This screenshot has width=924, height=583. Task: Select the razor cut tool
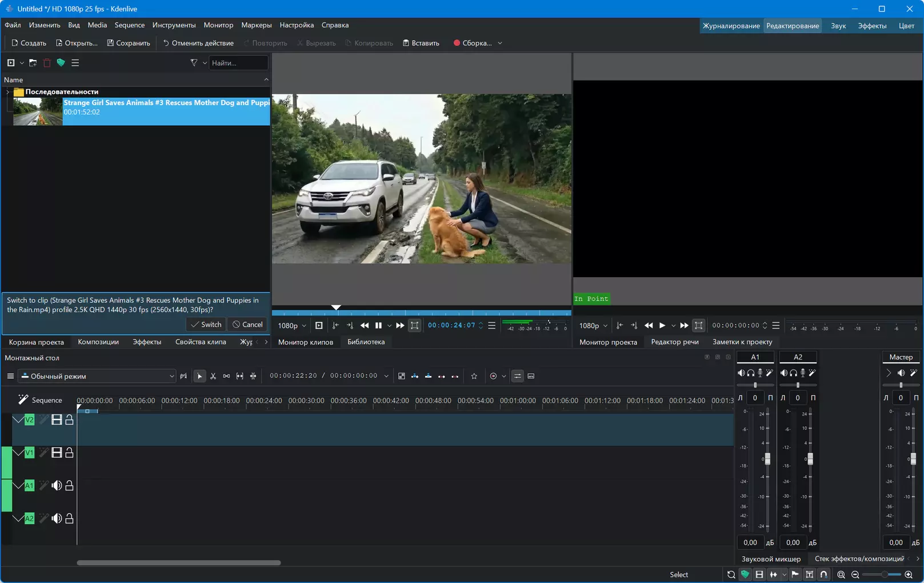click(x=213, y=376)
